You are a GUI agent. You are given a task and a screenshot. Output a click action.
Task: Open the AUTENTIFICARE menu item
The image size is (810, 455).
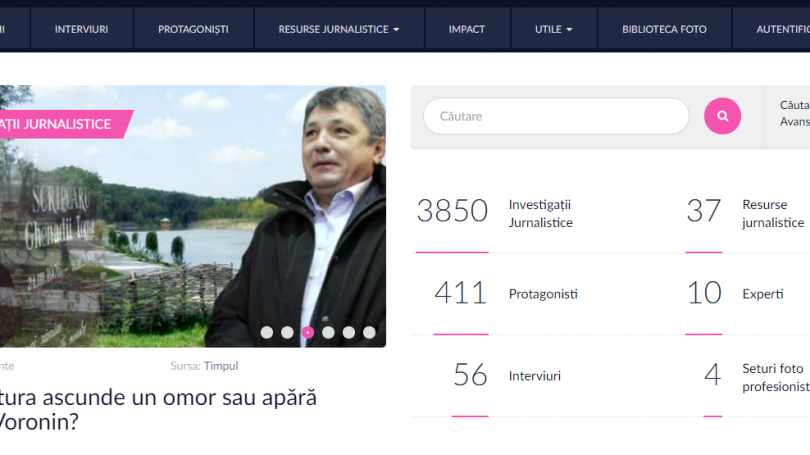(x=783, y=29)
